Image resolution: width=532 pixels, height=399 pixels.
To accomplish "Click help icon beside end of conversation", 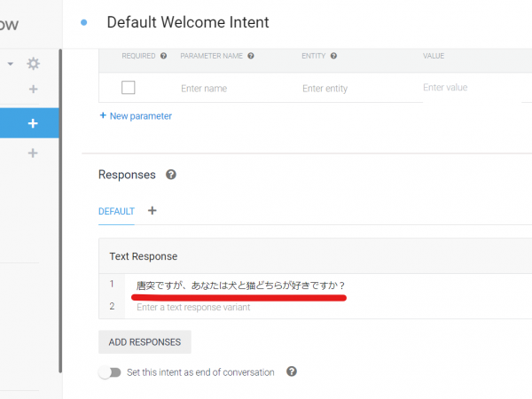I will click(x=292, y=372).
